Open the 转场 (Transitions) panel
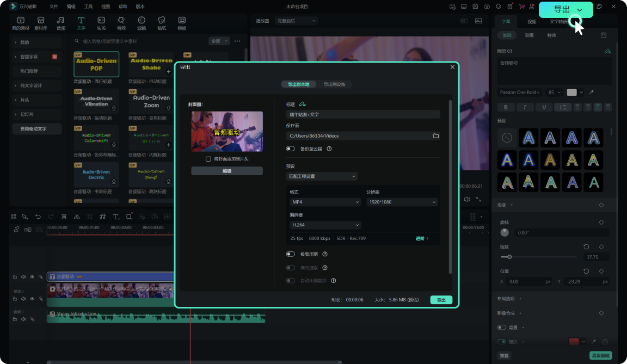627x364 pixels. coord(101,23)
